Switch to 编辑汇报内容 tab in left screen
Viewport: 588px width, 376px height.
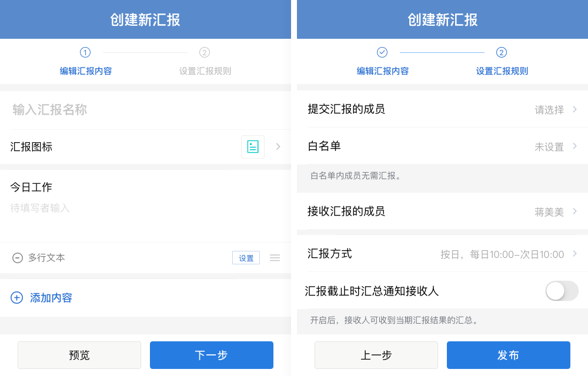[86, 71]
